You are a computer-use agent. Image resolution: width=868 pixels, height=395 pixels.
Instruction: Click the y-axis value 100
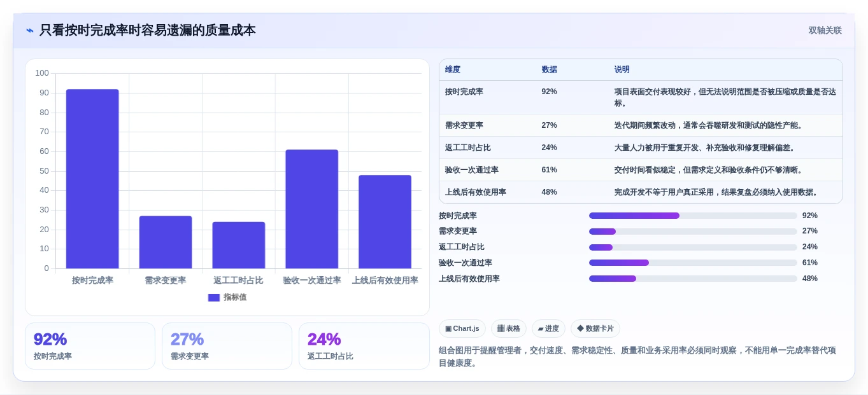pos(42,73)
